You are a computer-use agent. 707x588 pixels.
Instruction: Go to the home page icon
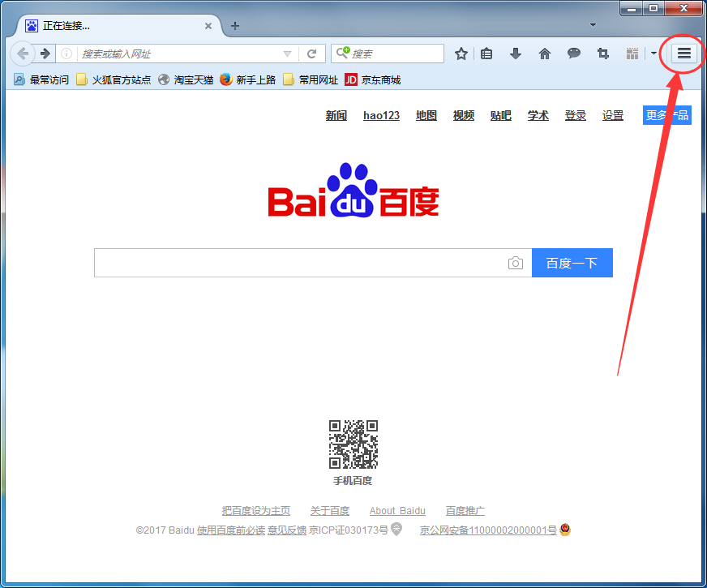coord(545,54)
